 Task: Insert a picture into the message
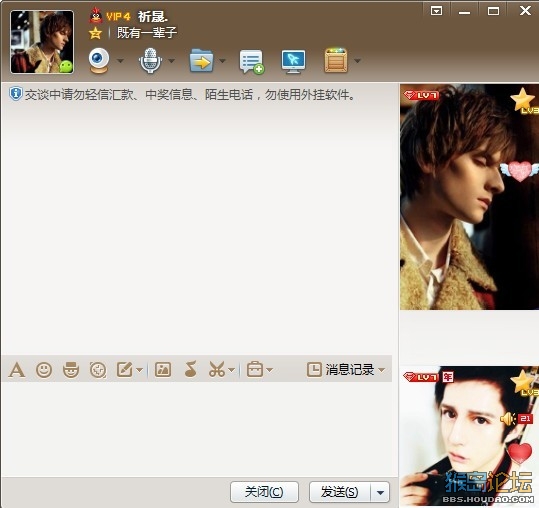(163, 370)
